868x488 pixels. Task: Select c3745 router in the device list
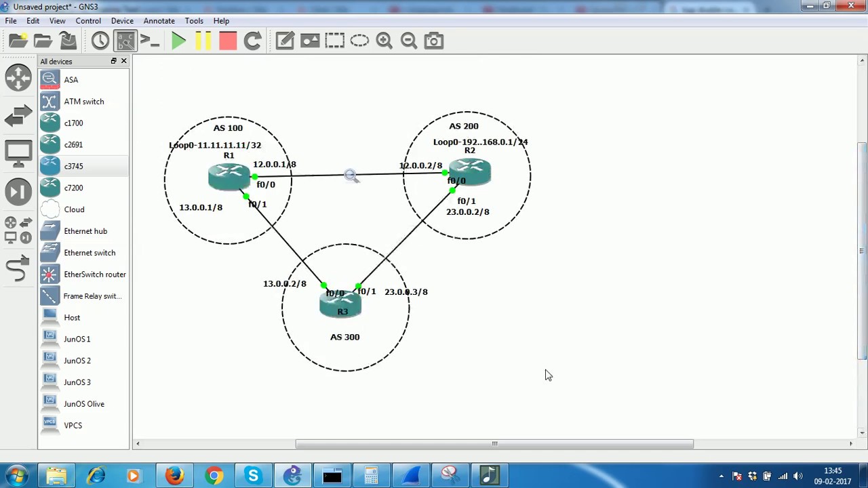coord(83,166)
